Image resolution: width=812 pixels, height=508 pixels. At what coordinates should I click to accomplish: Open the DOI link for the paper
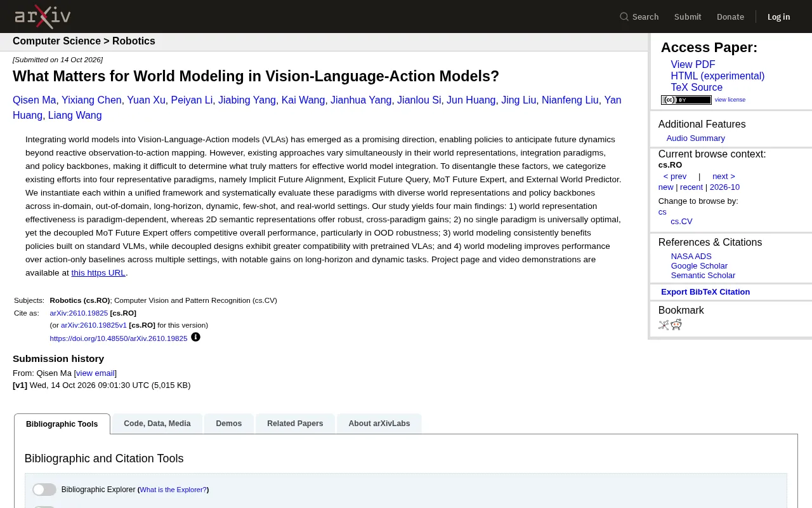pos(119,338)
